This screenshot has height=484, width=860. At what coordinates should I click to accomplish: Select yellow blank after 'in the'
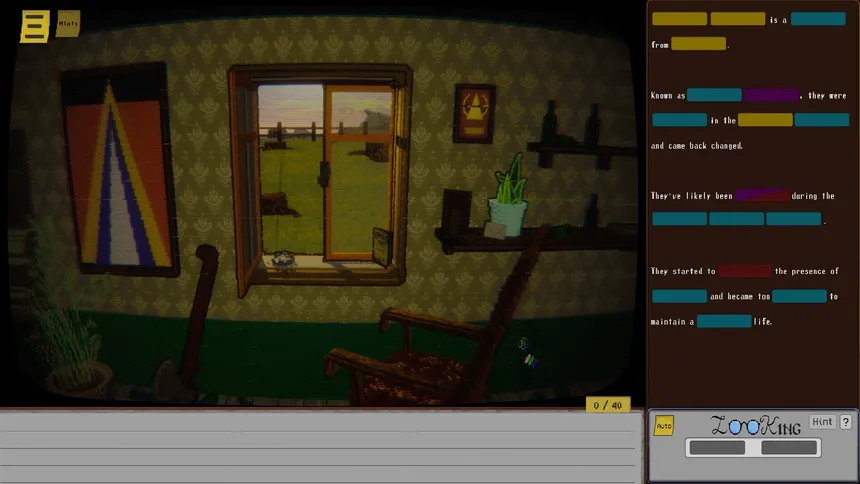coord(765,120)
